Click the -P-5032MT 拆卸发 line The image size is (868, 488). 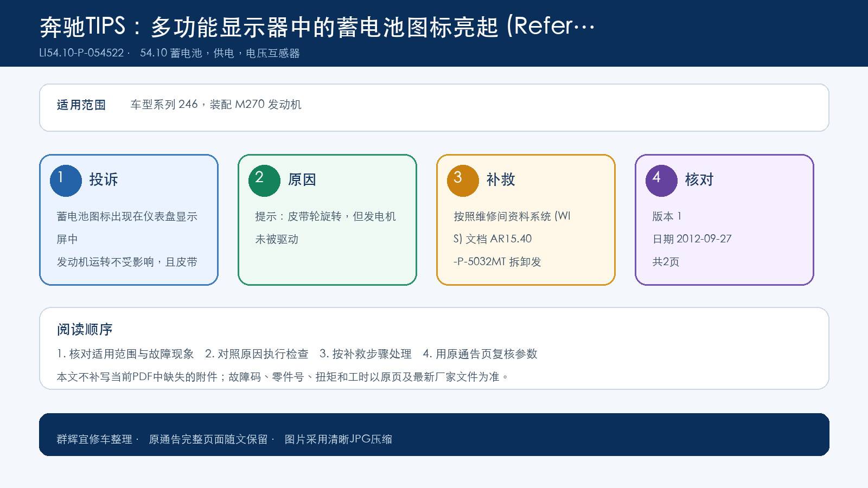pos(497,262)
